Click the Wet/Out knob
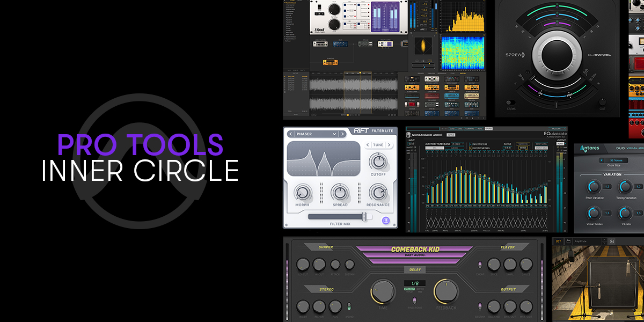Viewport: 644px width, 322px height. pos(525,306)
